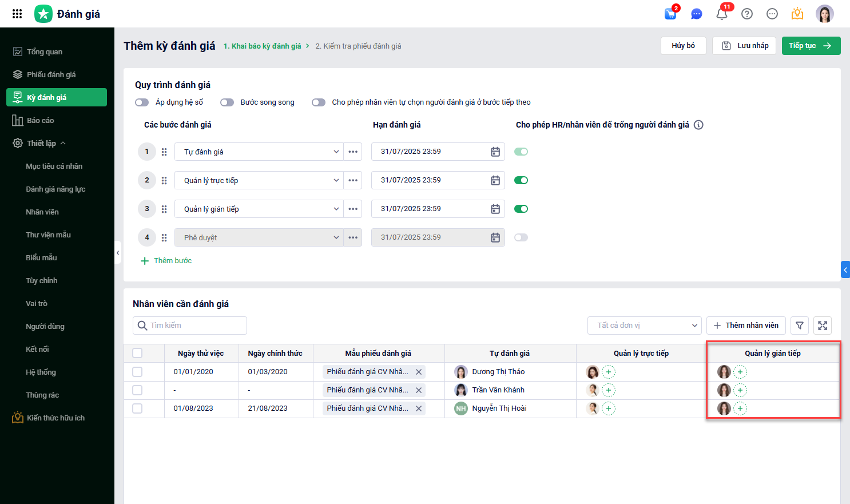Image resolution: width=850 pixels, height=504 pixels.
Task: Click the chat messages icon
Action: pos(696,14)
